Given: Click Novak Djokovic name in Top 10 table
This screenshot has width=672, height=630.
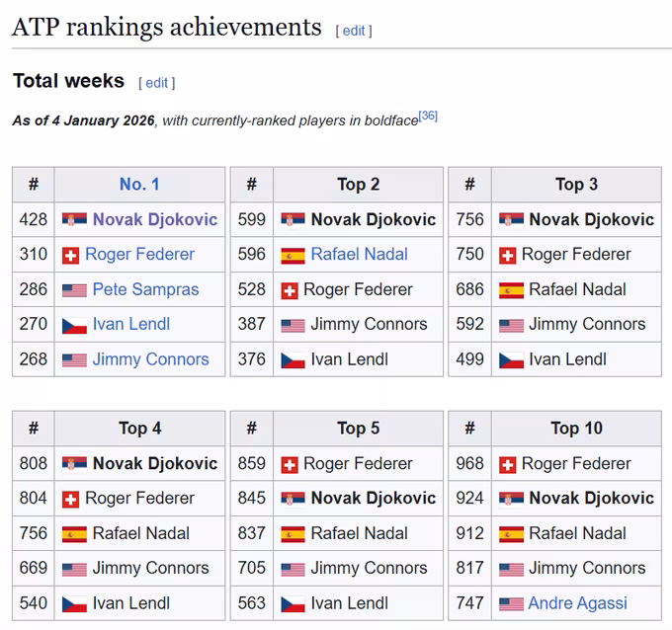Looking at the screenshot, I should tap(591, 498).
